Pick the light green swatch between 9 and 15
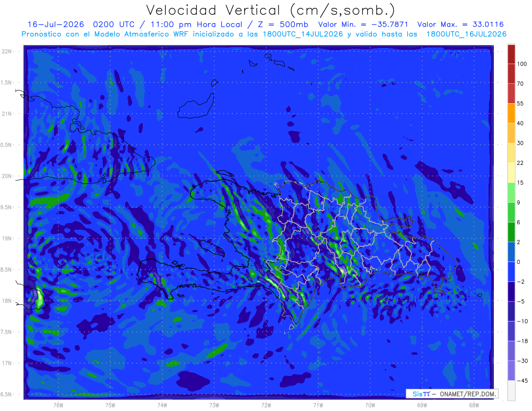 [x=511, y=193]
